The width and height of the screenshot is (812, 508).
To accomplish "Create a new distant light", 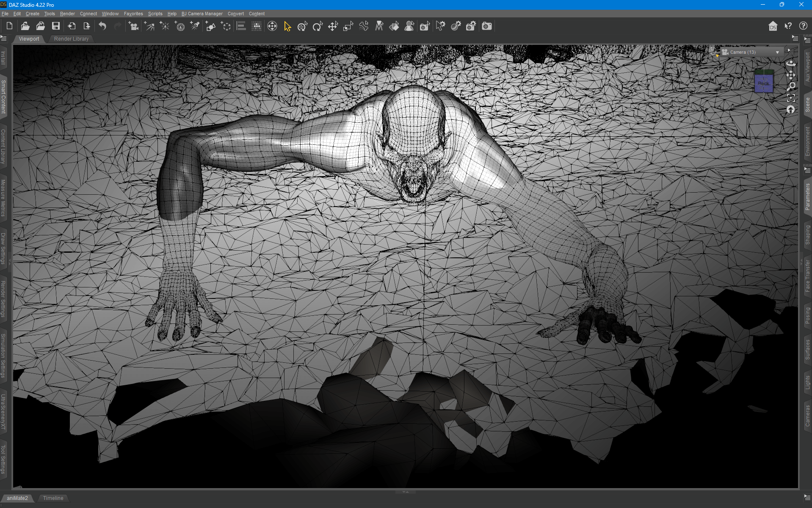I will (x=149, y=26).
